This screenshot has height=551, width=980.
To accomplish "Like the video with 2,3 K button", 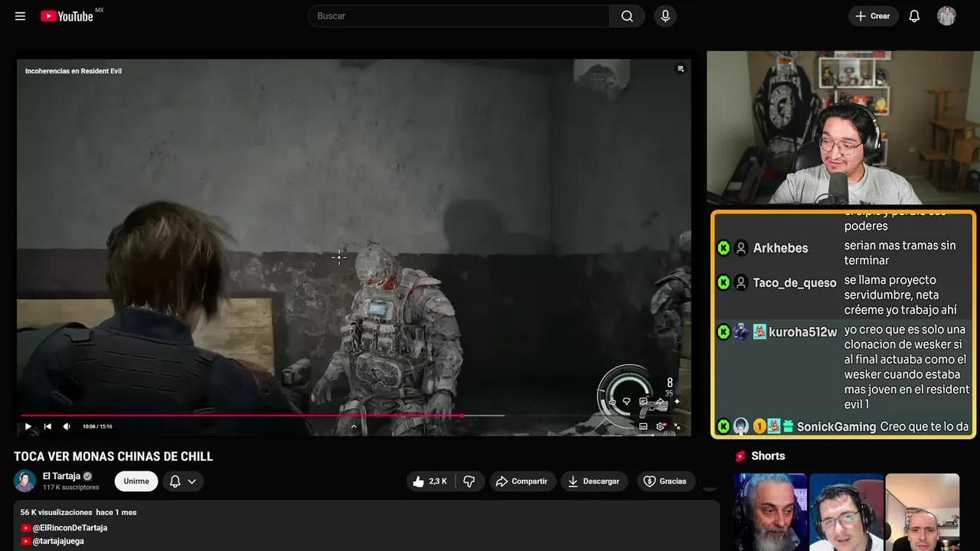I will click(x=430, y=481).
